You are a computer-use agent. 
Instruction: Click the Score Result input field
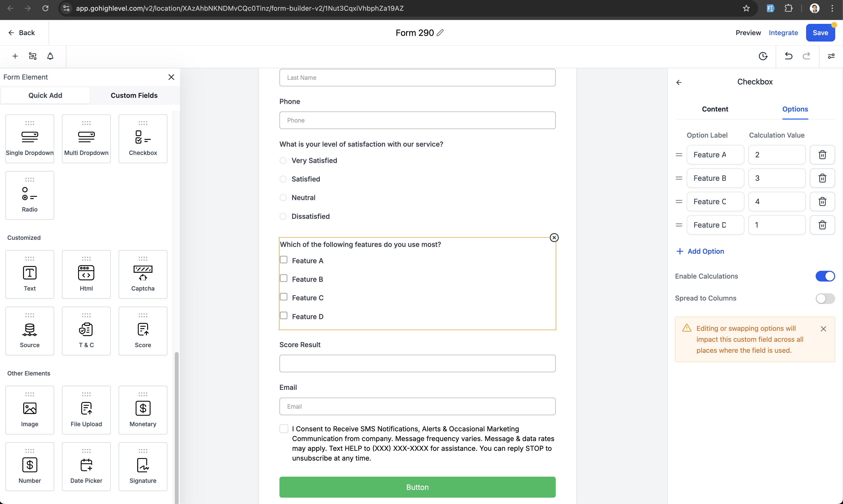click(x=417, y=363)
